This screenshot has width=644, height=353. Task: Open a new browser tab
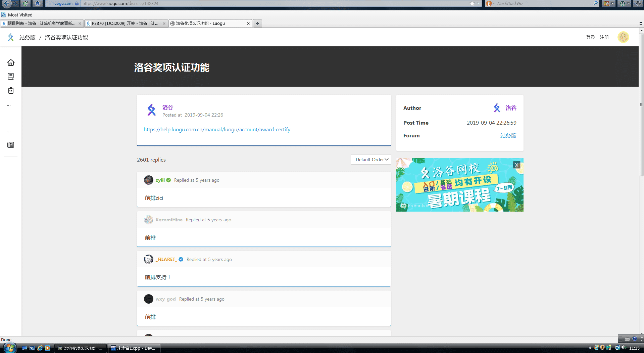tap(257, 24)
